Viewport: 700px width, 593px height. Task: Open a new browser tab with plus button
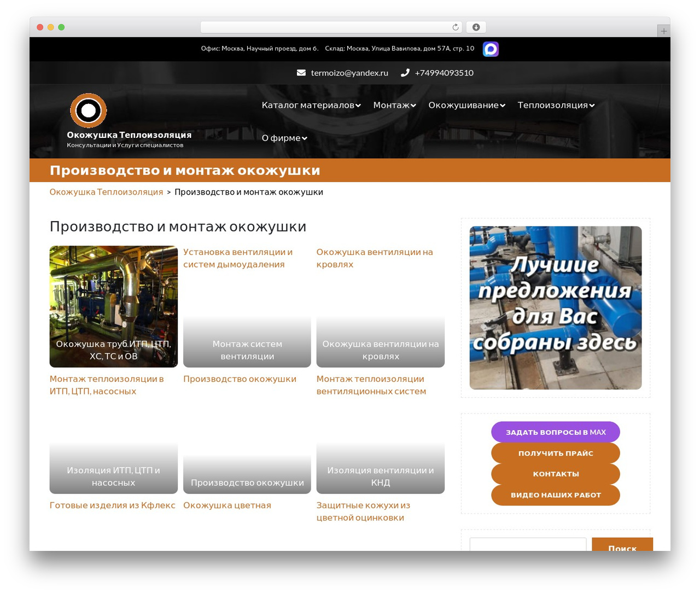click(663, 31)
